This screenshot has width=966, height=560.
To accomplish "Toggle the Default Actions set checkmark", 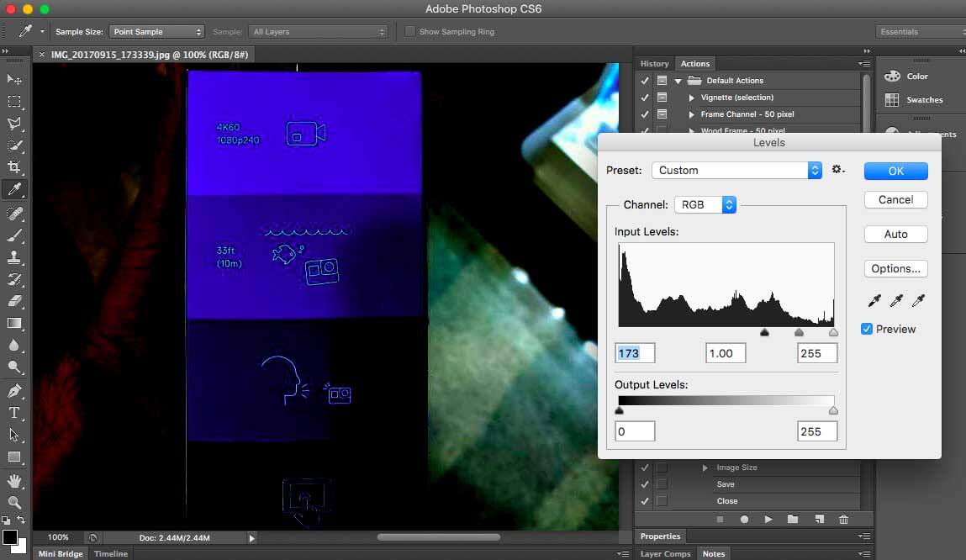I will pyautogui.click(x=644, y=81).
